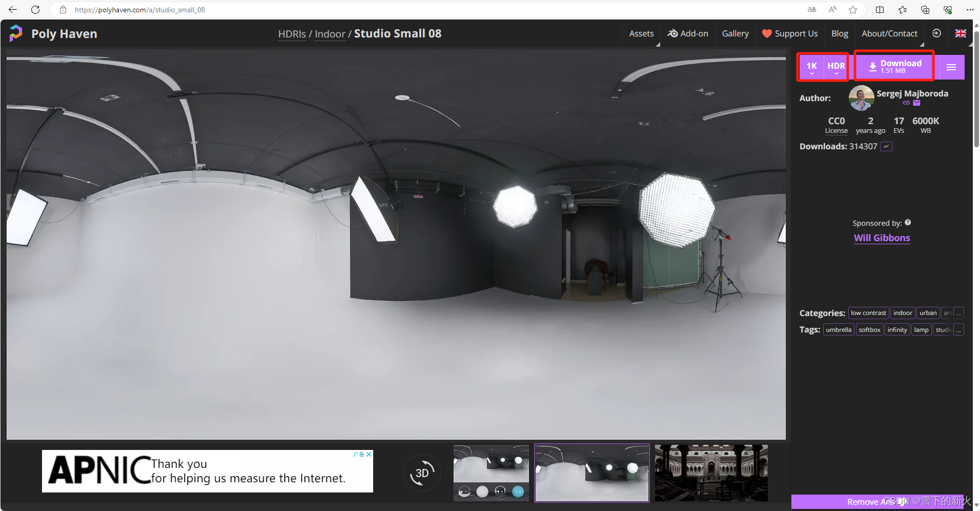Open the Add-on page
This screenshot has height=511, width=980.
point(688,33)
